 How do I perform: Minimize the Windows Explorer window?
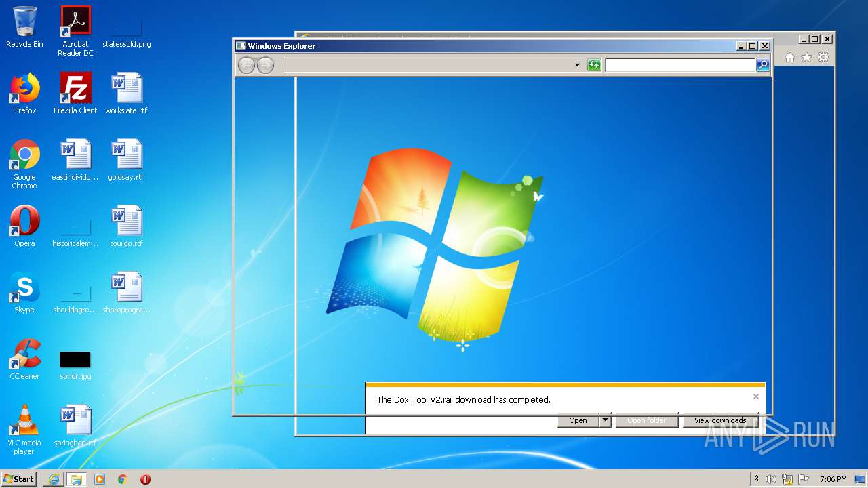742,46
